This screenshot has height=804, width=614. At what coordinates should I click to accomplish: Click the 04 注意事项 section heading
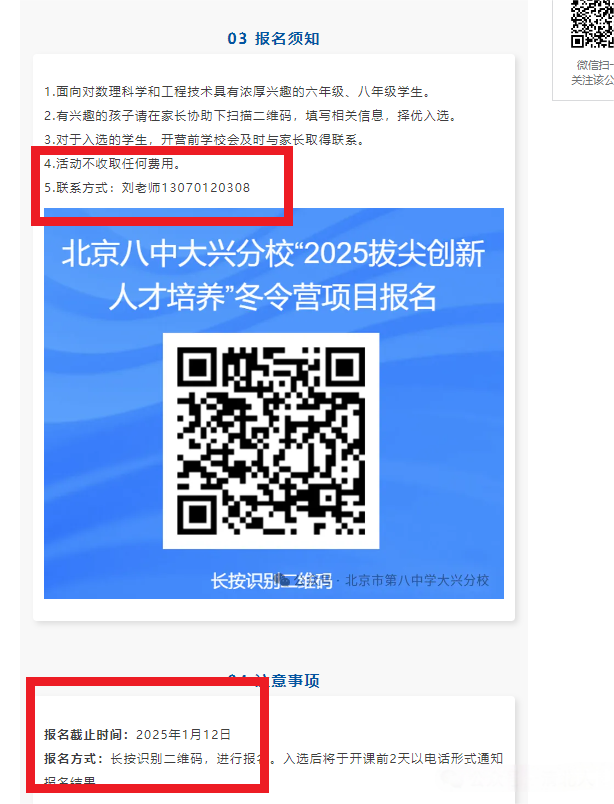coord(273,681)
